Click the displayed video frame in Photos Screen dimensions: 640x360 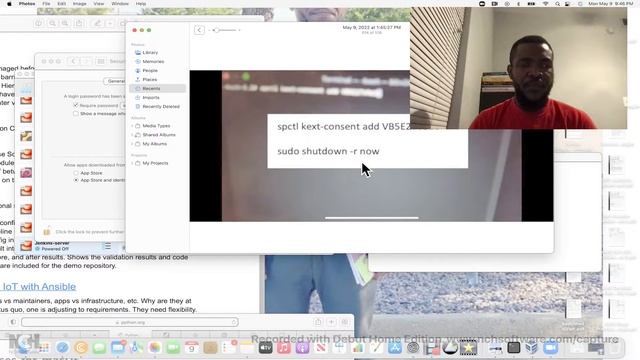(x=371, y=146)
